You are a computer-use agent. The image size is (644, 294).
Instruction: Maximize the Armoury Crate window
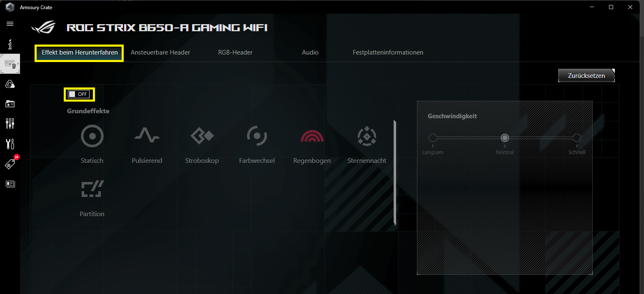(x=611, y=7)
